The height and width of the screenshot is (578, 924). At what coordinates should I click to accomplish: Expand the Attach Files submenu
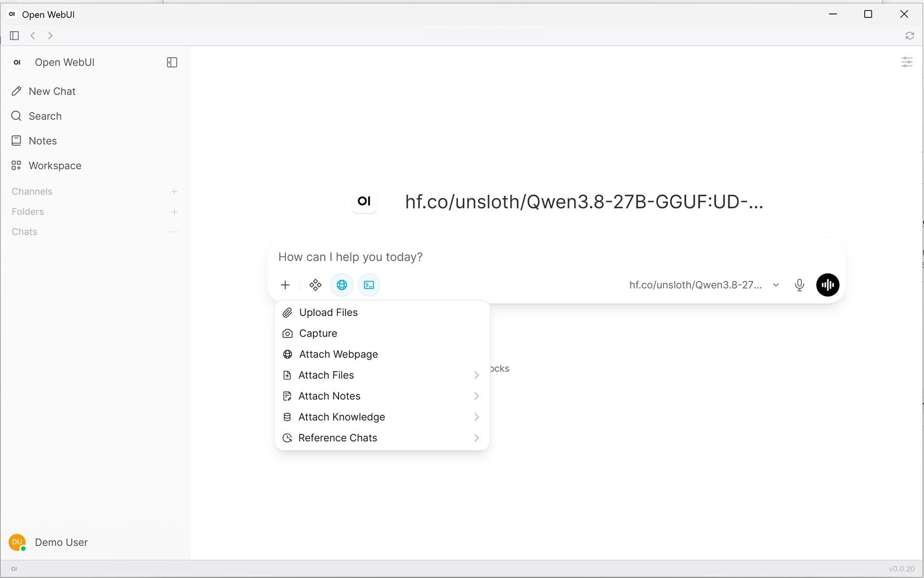coord(382,375)
